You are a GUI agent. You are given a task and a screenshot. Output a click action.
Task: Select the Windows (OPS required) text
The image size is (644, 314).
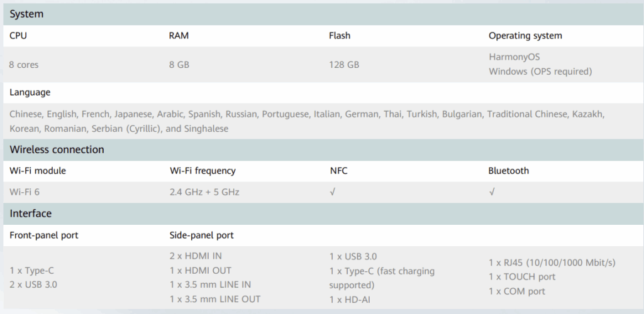[540, 71]
